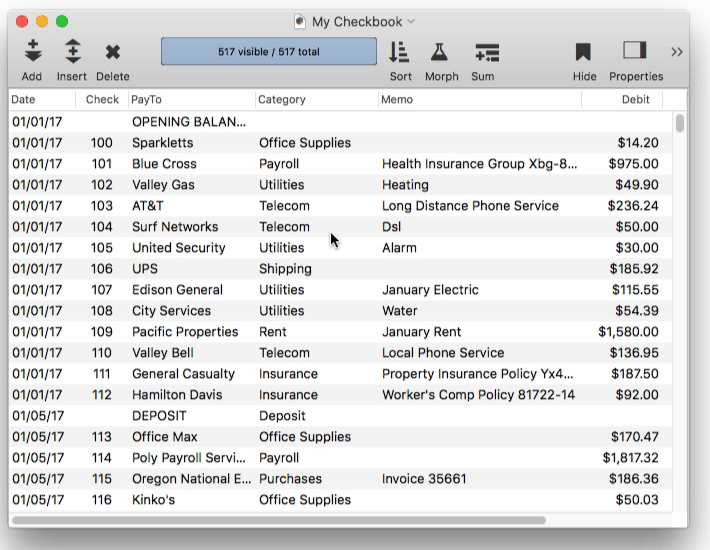Viewport: 710px width, 550px height.
Task: Select the Surf Networks PayTo cell
Action: tap(175, 226)
